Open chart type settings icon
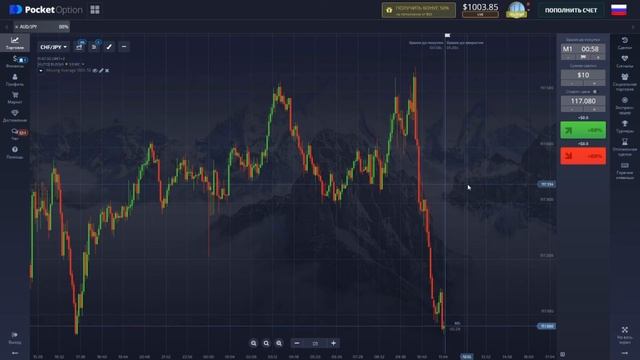 [x=79, y=47]
